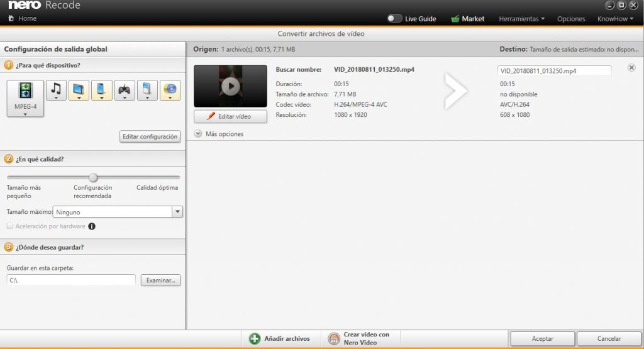644x349 pixels.
Task: Enable Aceleración por hardware checkbox
Action: pyautogui.click(x=10, y=226)
